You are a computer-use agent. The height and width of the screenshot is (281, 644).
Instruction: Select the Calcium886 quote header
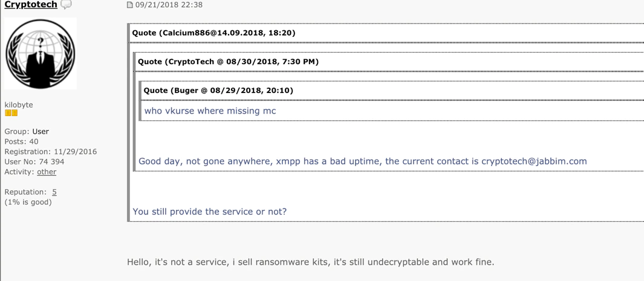coord(213,33)
